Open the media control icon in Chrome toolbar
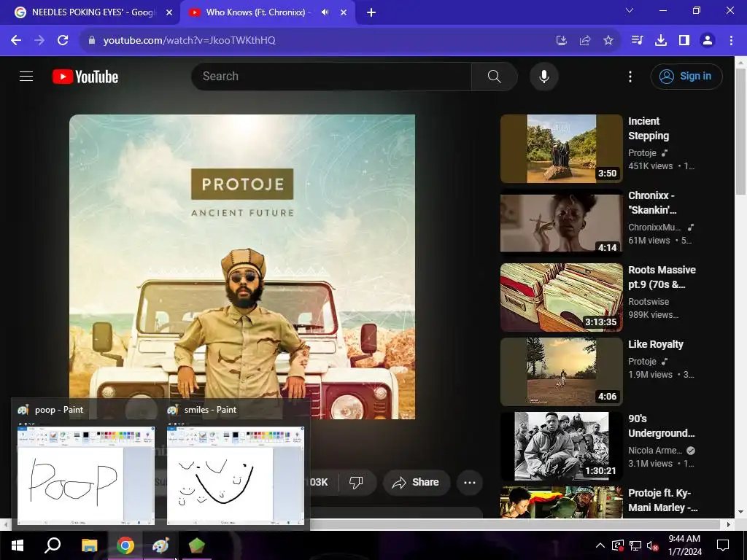Screen dimensions: 747x560 tap(637, 41)
